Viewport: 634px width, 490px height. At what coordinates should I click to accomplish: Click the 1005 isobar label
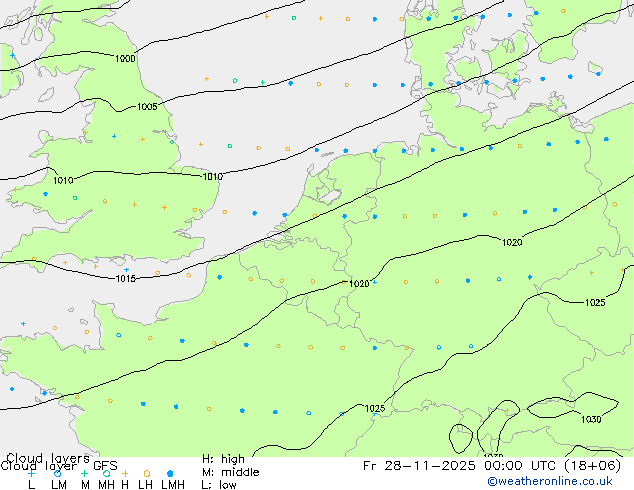click(147, 107)
